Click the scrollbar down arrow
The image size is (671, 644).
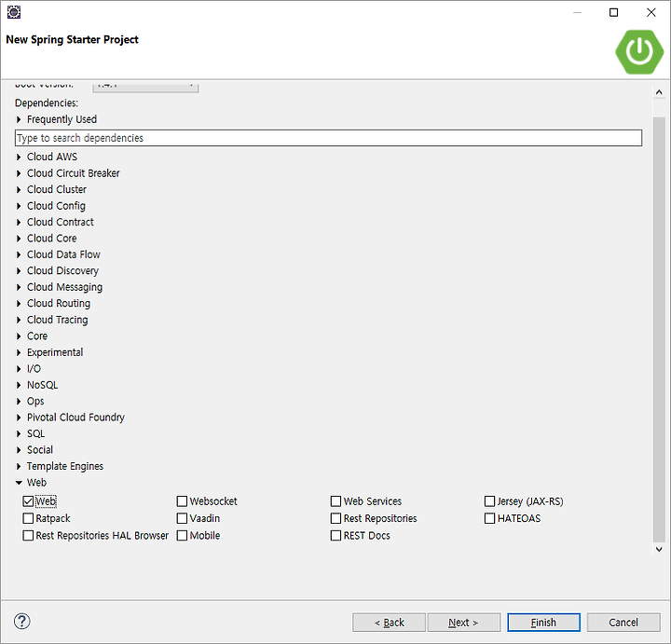point(659,550)
